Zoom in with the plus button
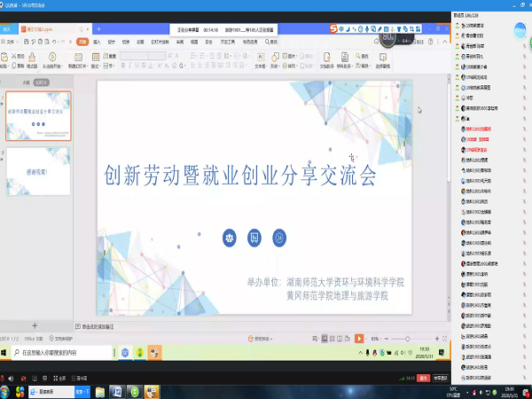Viewport: 532px width, 399px height. (437, 339)
